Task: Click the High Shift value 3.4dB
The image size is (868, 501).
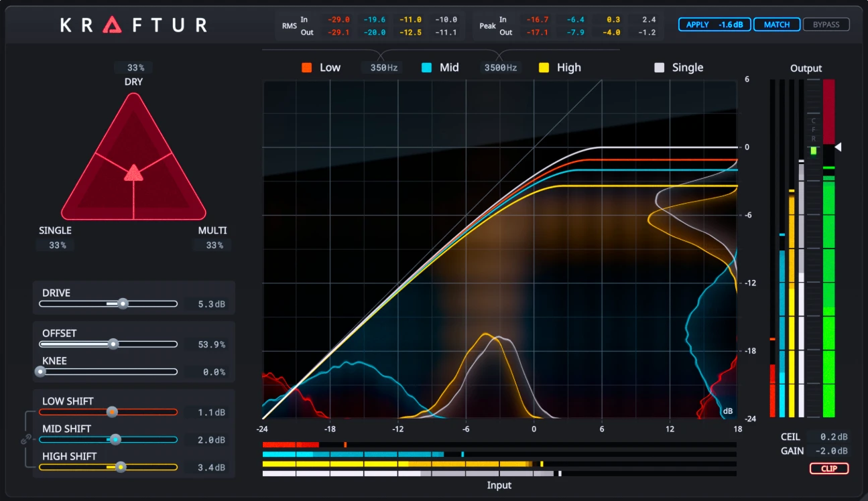Action: [x=210, y=468]
